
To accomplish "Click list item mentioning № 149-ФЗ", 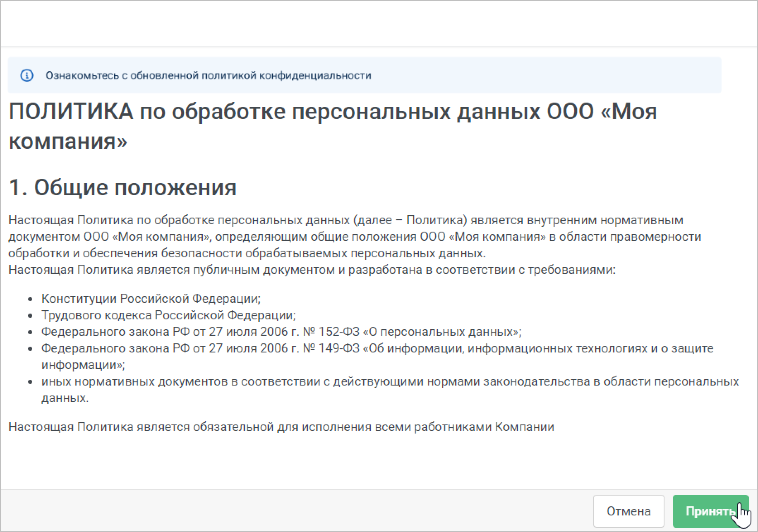I will 377,356.
